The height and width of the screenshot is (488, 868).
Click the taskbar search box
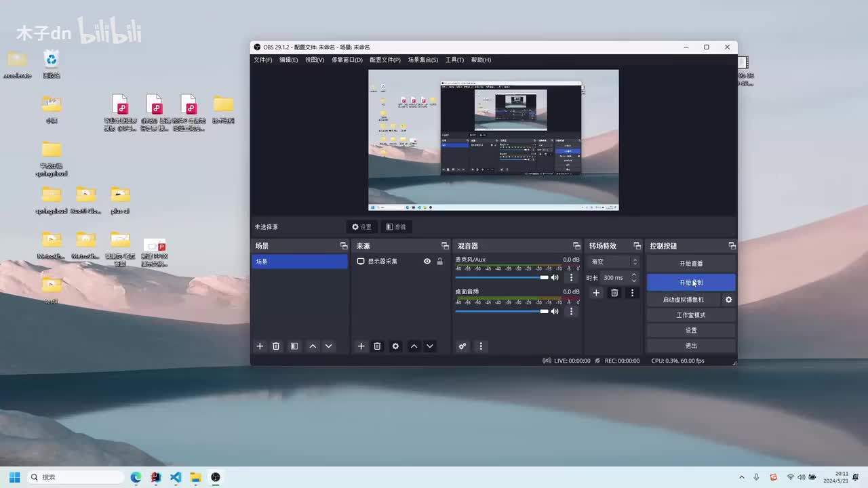(77, 477)
